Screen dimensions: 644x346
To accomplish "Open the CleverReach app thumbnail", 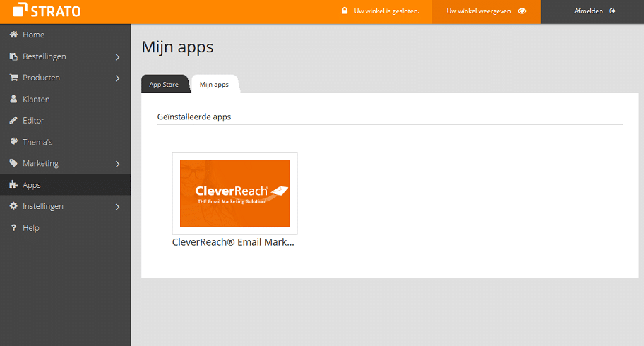I will pyautogui.click(x=235, y=193).
